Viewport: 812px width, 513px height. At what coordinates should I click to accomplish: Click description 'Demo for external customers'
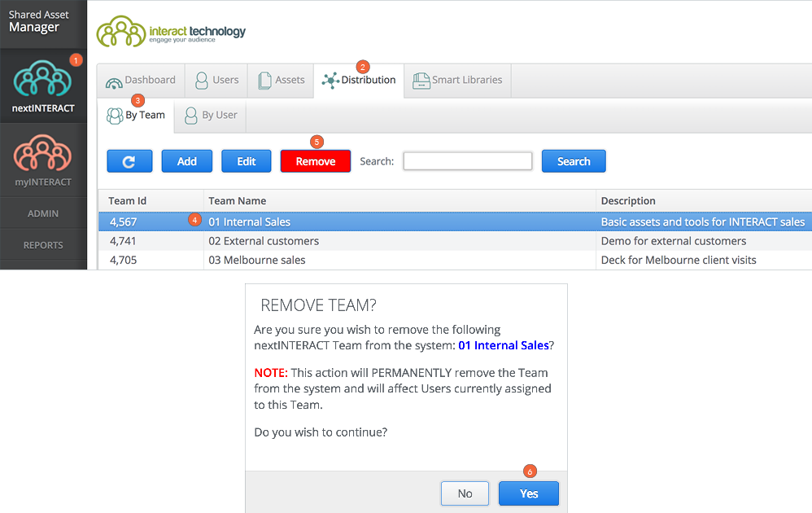coord(674,241)
